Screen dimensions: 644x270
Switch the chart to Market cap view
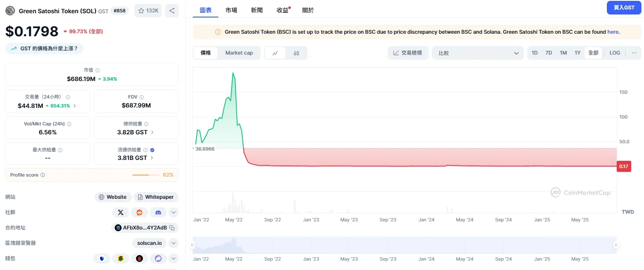coord(239,53)
